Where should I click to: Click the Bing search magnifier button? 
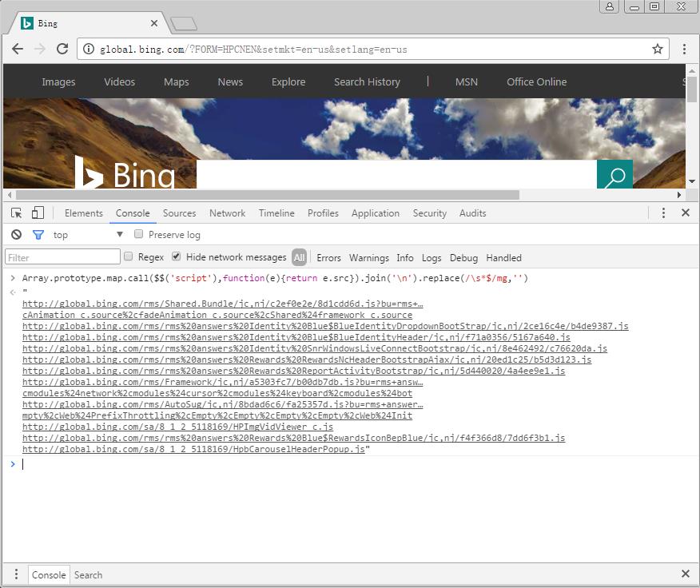614,175
